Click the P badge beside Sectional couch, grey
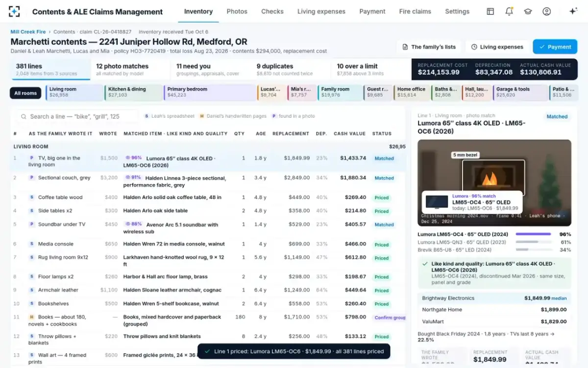The image size is (588, 368). [32, 178]
